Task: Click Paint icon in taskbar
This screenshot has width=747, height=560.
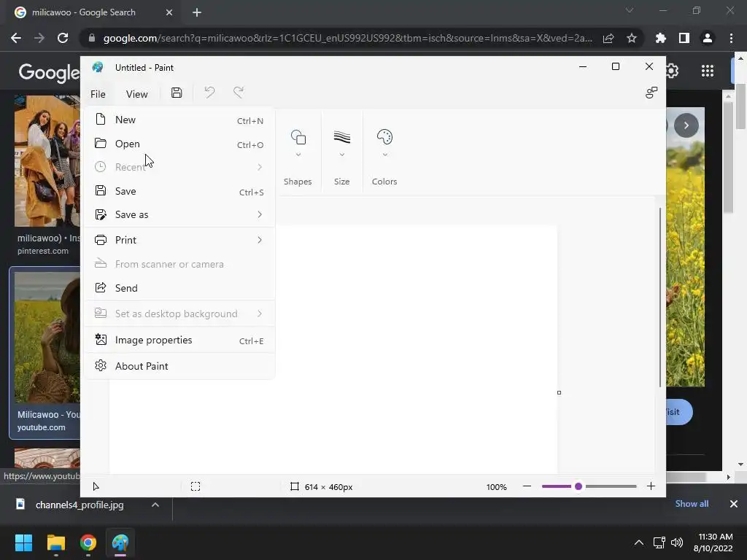Action: (120, 542)
